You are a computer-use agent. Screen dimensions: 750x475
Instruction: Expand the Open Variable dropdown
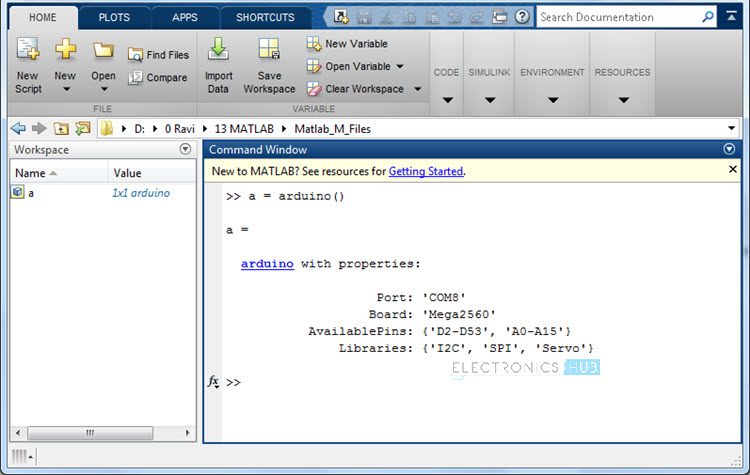[400, 67]
